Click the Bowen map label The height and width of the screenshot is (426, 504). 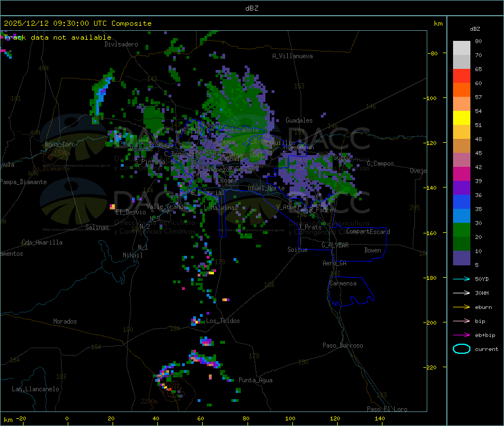[x=372, y=250]
